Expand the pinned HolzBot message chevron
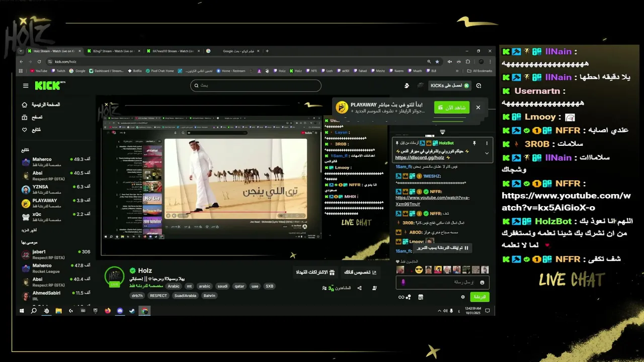Viewport: 644px width, 362px height. (x=487, y=153)
